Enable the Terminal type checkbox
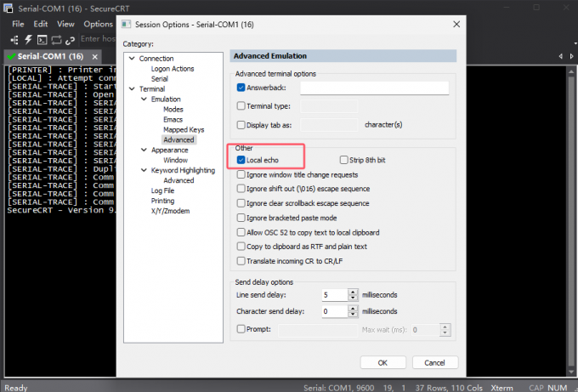Viewport: 578px width, 392px height. pos(241,105)
